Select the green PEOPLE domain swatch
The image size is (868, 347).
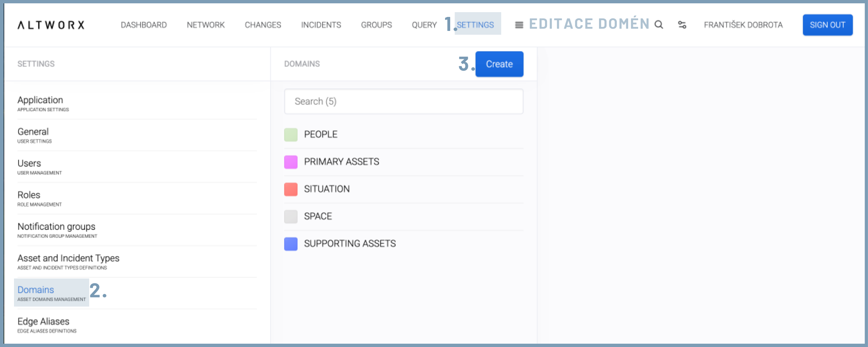[x=291, y=135]
